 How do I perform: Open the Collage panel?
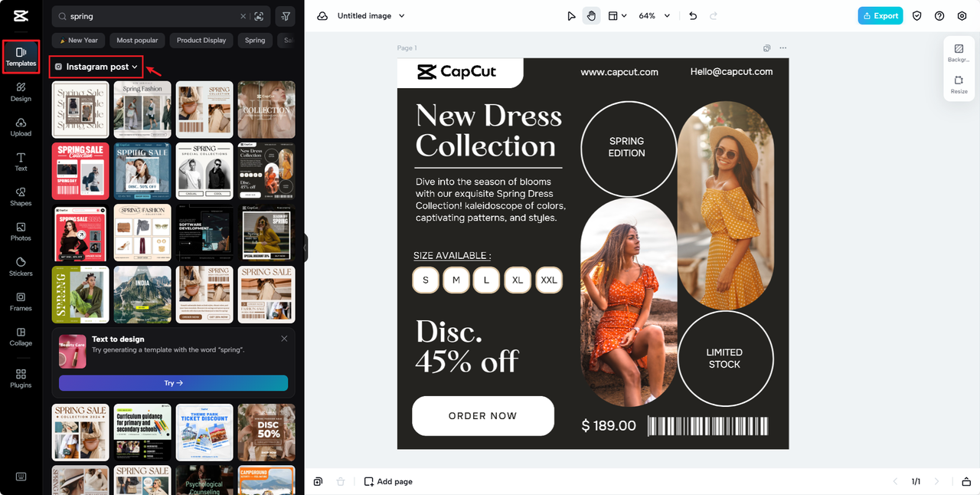click(21, 336)
